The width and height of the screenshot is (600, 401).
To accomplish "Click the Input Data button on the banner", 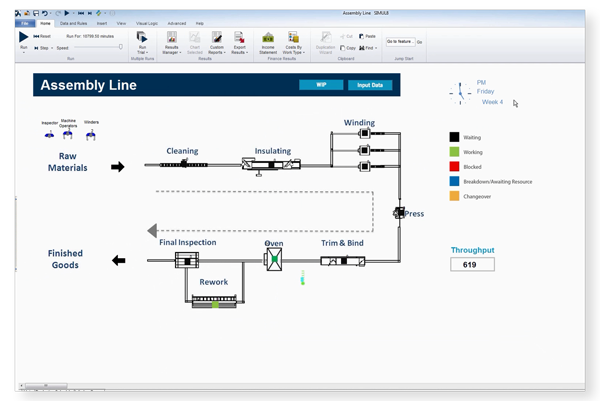I will (370, 85).
